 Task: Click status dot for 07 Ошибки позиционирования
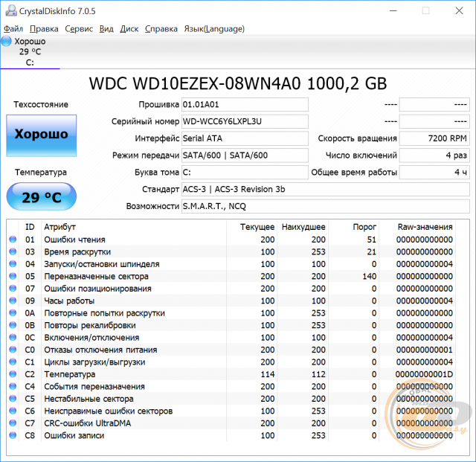13,288
